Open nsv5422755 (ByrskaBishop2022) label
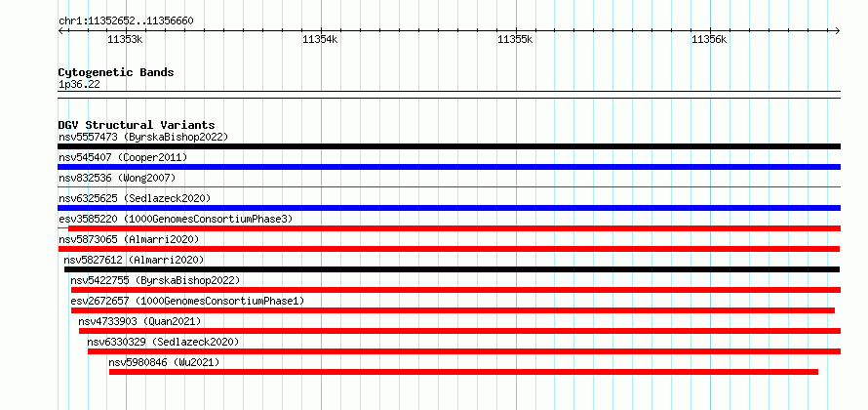 (155, 280)
